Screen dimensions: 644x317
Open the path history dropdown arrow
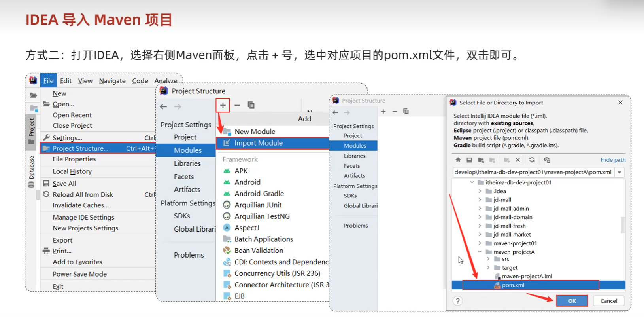[620, 172]
